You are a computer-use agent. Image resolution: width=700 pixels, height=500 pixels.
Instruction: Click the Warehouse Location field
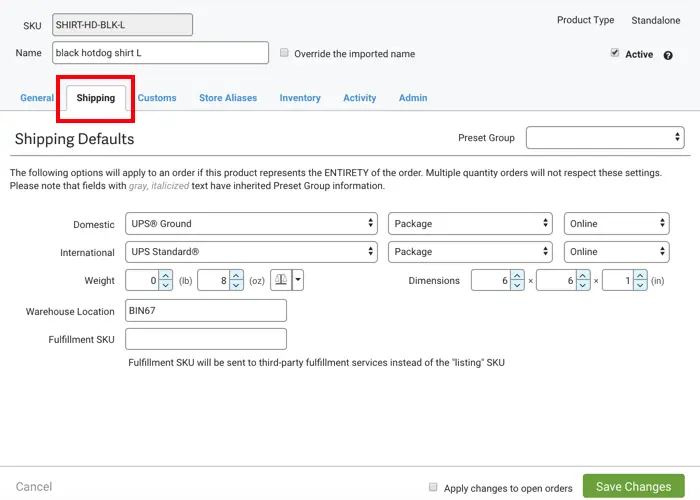[206, 311]
